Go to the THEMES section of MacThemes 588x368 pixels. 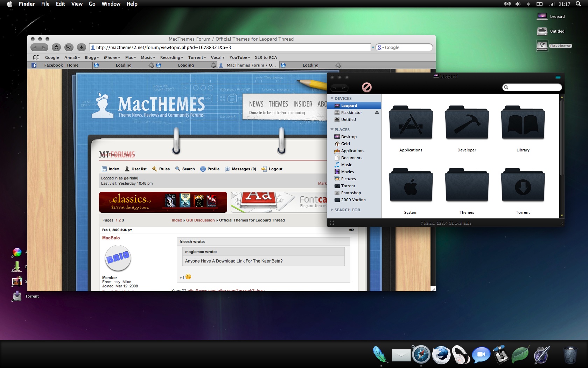(x=278, y=104)
